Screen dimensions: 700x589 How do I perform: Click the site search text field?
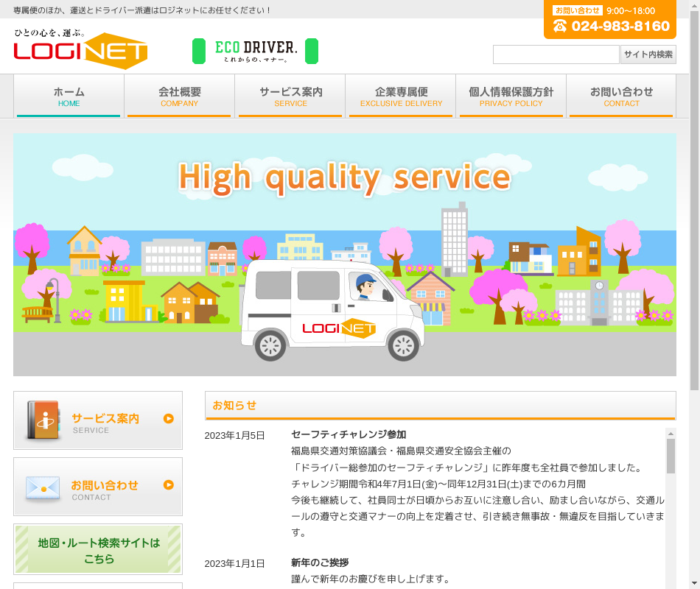(x=556, y=54)
